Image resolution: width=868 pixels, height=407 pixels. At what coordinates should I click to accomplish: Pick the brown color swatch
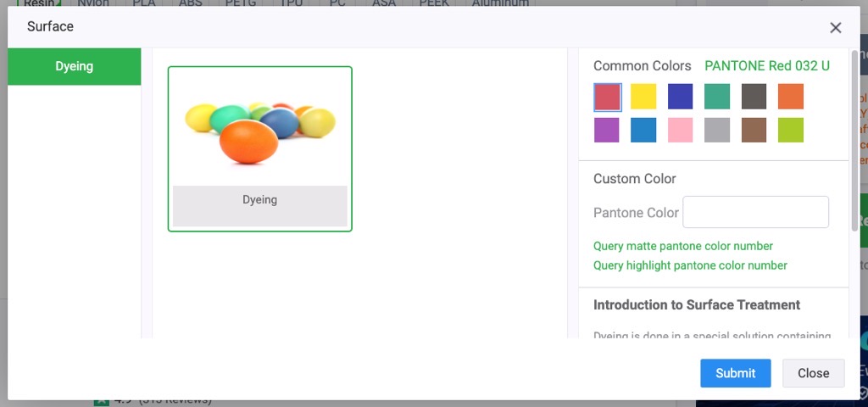pyautogui.click(x=754, y=130)
